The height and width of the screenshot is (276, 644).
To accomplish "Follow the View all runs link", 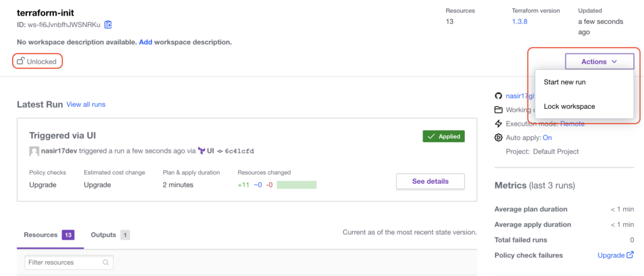I will [x=86, y=104].
